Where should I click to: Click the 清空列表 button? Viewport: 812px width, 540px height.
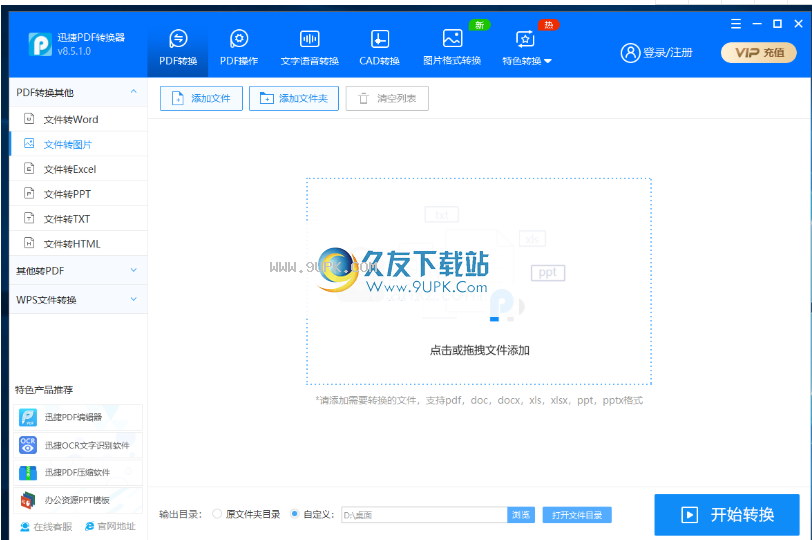click(x=387, y=98)
